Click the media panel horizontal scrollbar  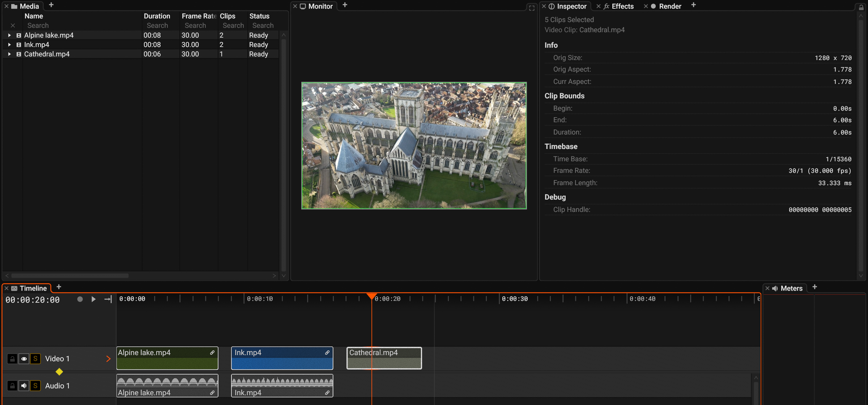[x=70, y=276]
